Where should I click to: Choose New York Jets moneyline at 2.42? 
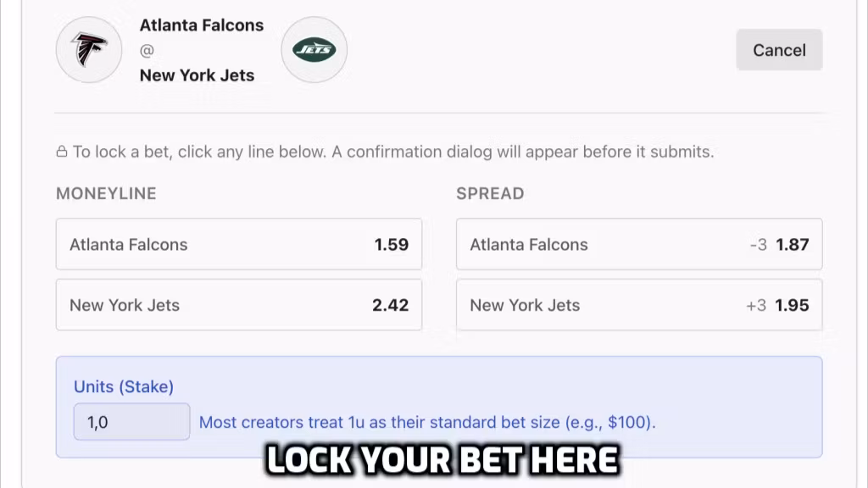(x=238, y=305)
